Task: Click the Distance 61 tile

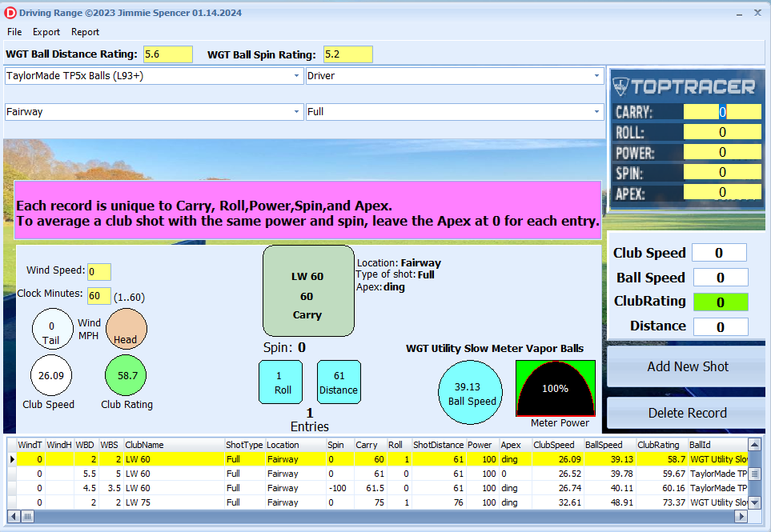Action: point(339,382)
